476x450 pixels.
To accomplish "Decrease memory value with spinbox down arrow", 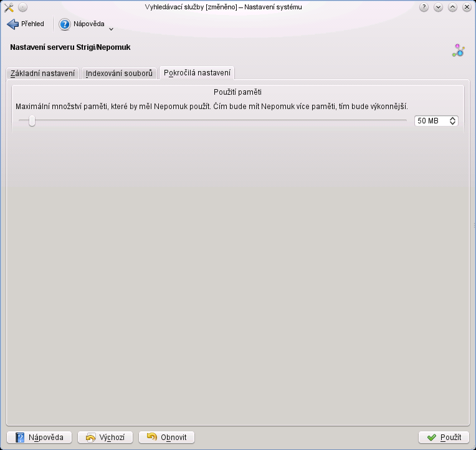I will point(452,123).
